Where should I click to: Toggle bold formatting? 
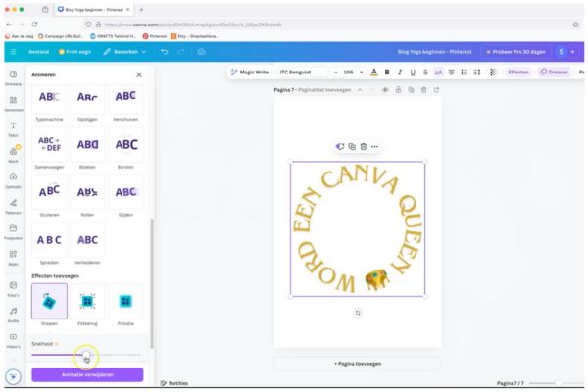click(387, 72)
